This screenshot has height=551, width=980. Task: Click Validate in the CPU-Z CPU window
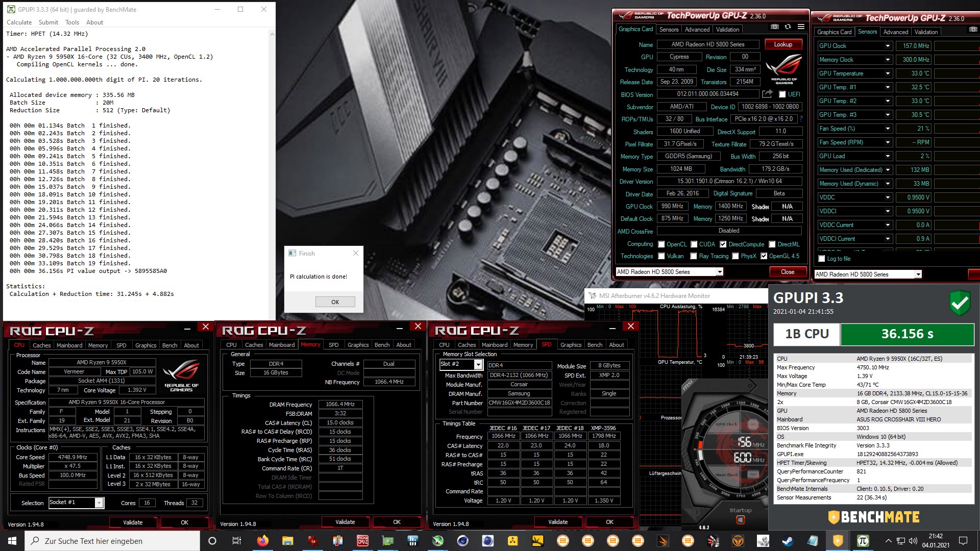pos(133,522)
